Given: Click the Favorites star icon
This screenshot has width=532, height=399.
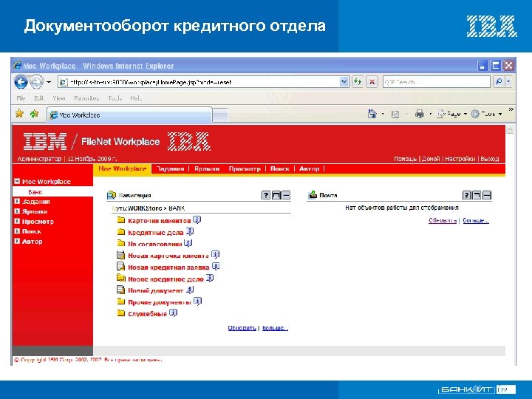Looking at the screenshot, I should [20, 114].
